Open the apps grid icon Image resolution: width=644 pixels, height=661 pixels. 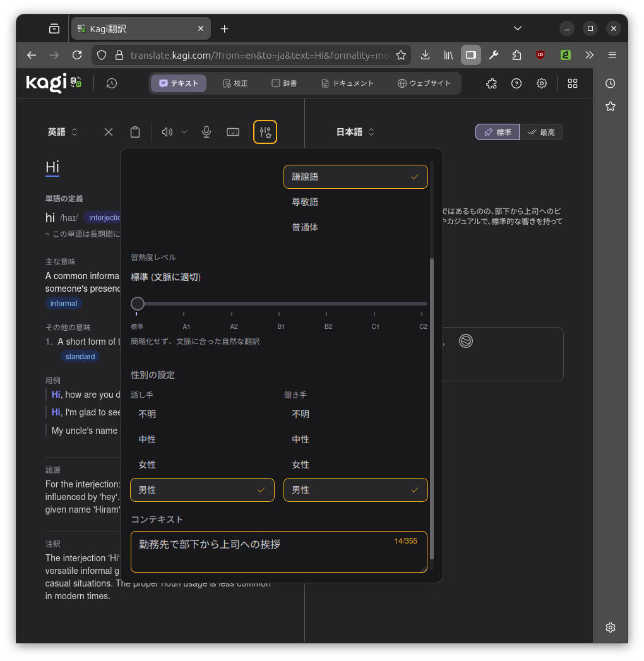573,83
